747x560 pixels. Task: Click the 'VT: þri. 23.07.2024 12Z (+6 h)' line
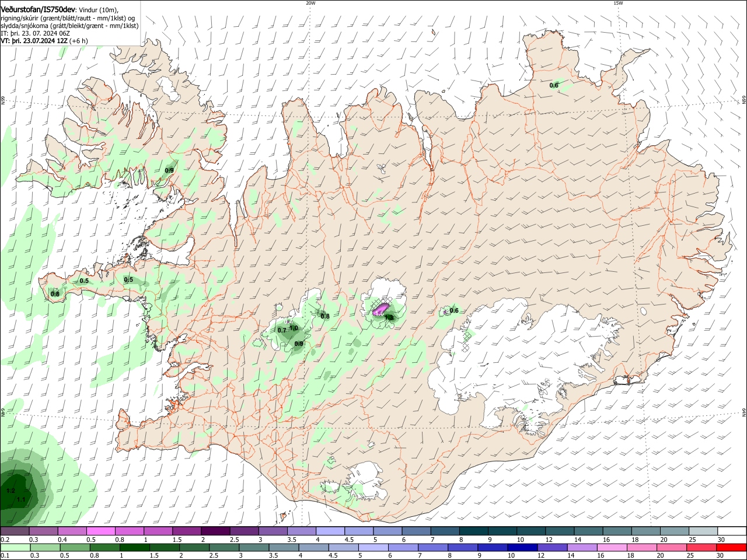[x=44, y=41]
